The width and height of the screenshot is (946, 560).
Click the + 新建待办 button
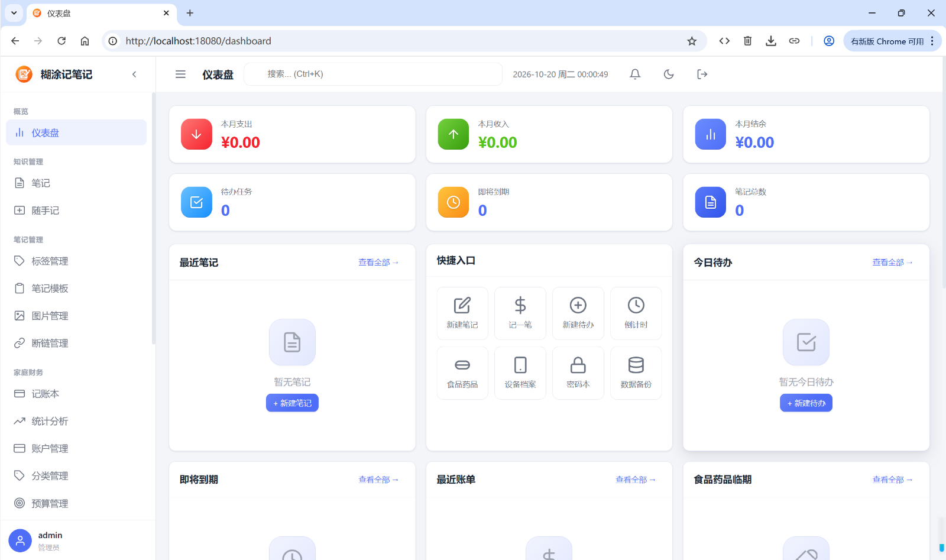pyautogui.click(x=806, y=403)
